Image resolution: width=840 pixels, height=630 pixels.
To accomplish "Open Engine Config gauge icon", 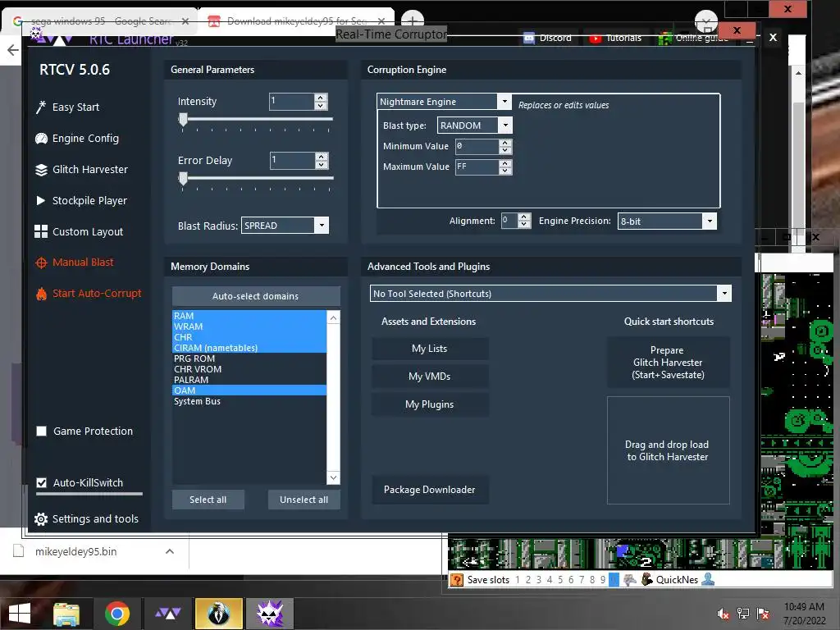I will (x=41, y=138).
